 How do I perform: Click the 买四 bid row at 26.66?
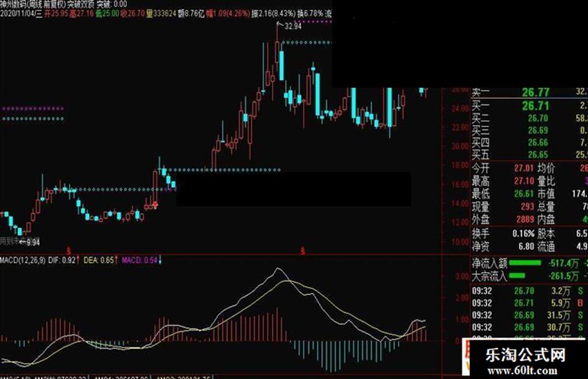529,143
